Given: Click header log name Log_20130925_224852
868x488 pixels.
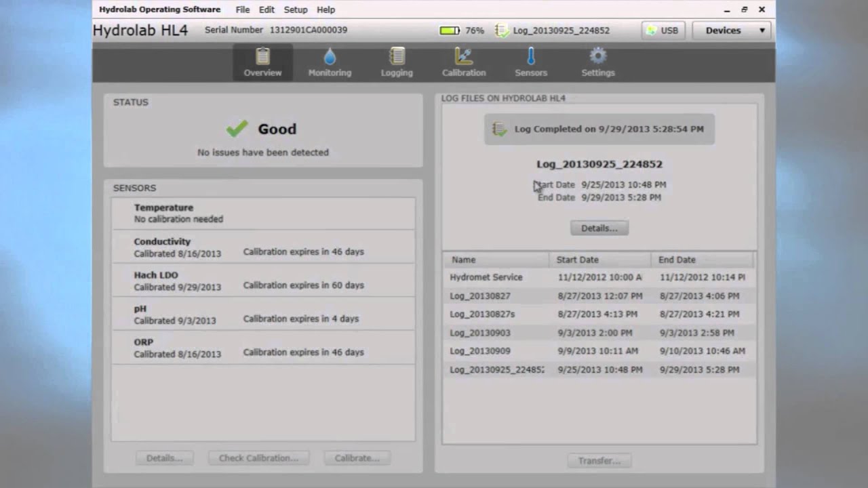Looking at the screenshot, I should [x=561, y=30].
